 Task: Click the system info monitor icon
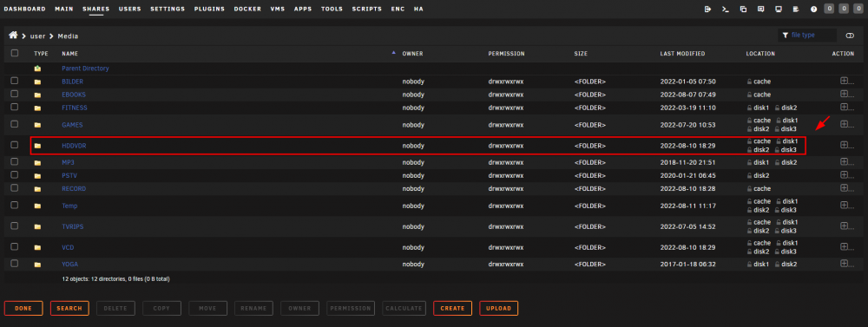[x=779, y=10]
